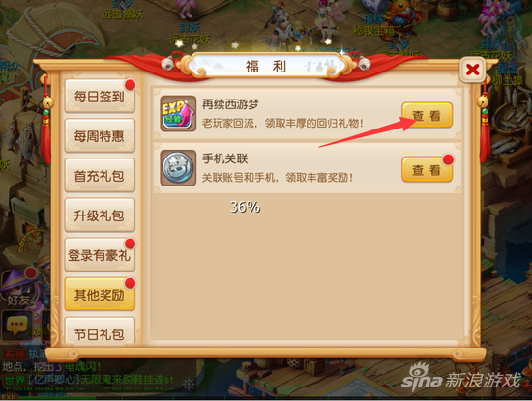Image resolution: width=532 pixels, height=401 pixels.
Task: Select the 每日签到 tab
Action: click(x=100, y=97)
